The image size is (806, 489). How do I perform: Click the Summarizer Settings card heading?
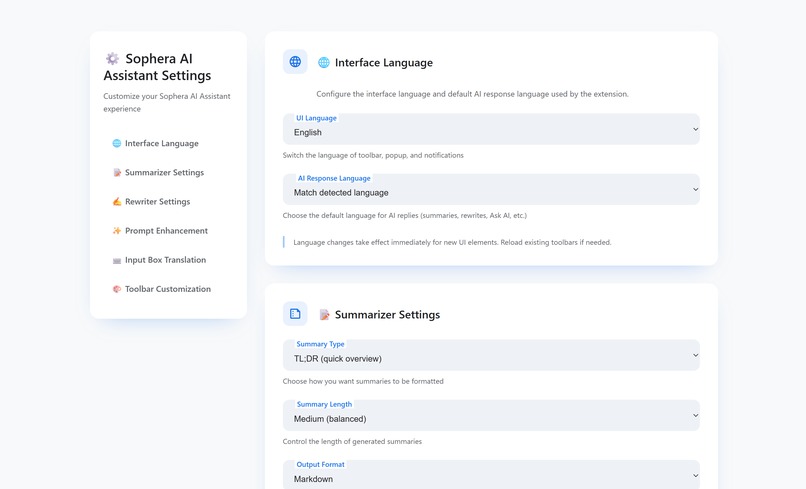tap(388, 315)
